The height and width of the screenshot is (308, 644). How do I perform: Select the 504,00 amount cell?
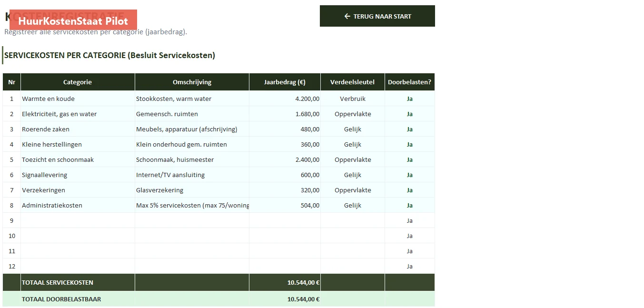[x=285, y=205]
